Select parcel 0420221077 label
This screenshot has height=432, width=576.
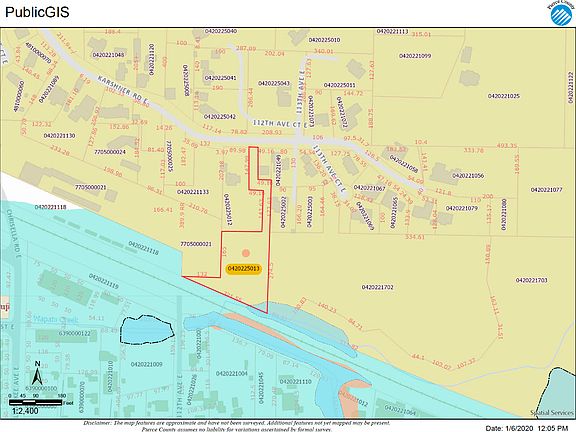click(x=546, y=190)
